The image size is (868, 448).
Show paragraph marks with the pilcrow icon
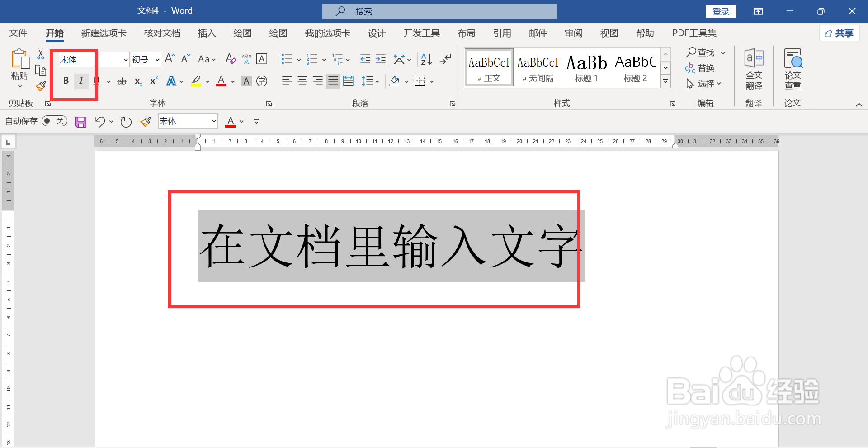(446, 59)
